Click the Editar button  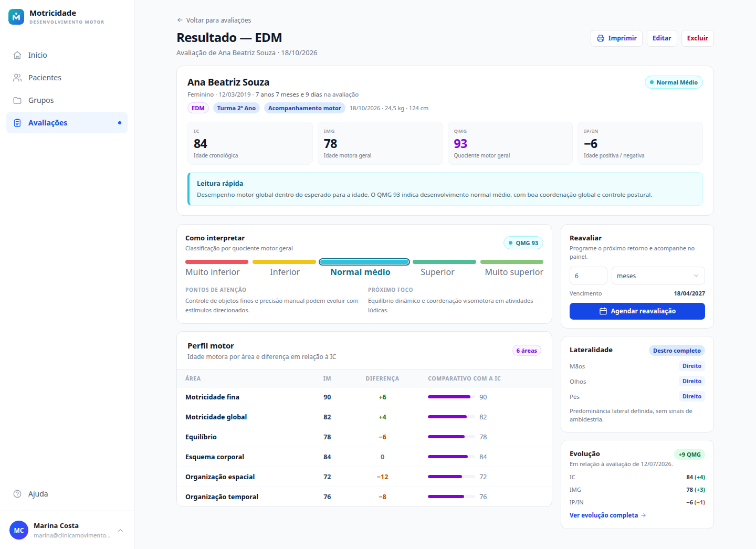click(661, 38)
